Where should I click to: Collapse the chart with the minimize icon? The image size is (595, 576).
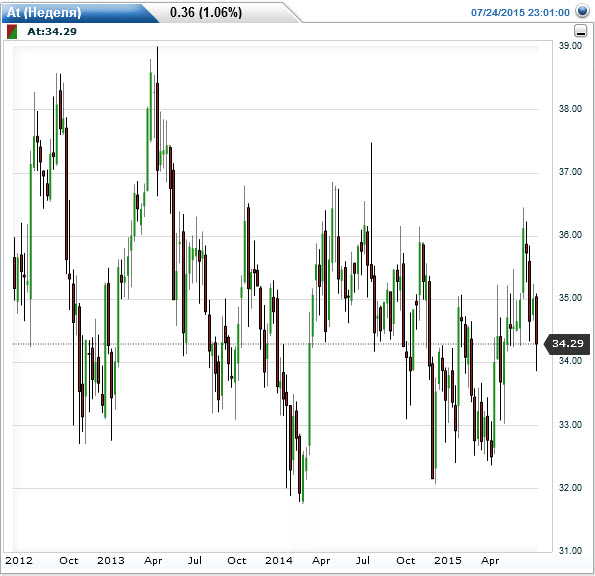580,31
